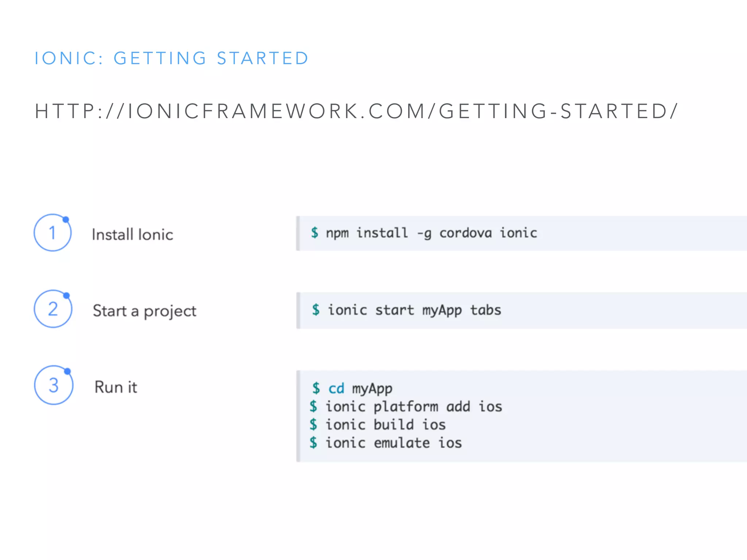This screenshot has width=747, height=560.
Task: Click the 'ionic platform add ios' line
Action: pos(414,407)
